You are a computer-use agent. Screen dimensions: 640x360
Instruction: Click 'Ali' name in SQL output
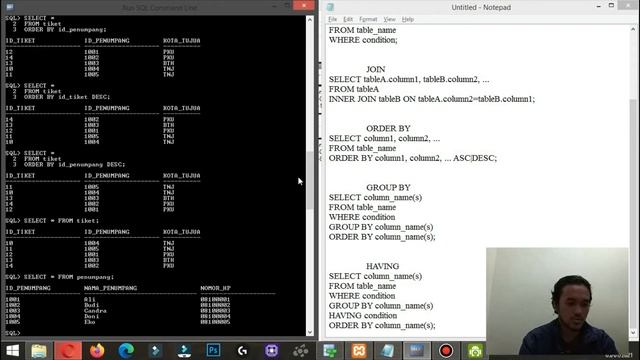(x=89, y=299)
